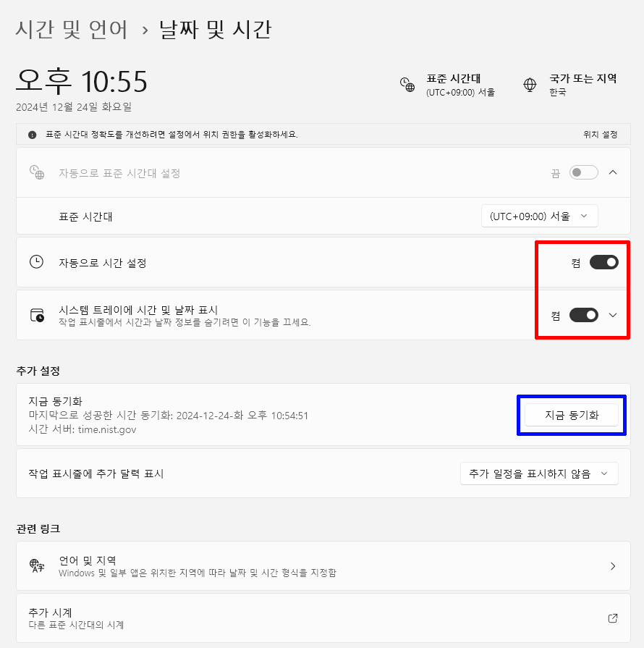Viewport: 644px width, 648px height.
Task: Go back to 시간 및 언어 breadcrumb
Action: point(72,30)
